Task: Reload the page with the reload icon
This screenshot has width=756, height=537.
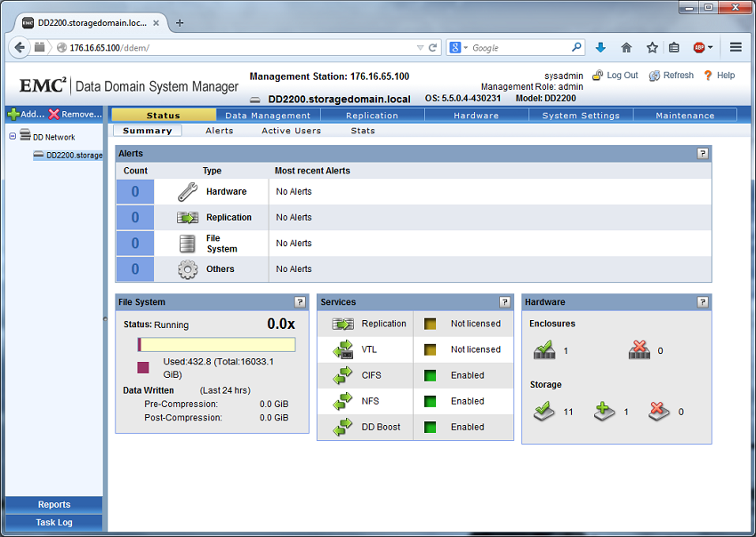Action: pyautogui.click(x=432, y=47)
